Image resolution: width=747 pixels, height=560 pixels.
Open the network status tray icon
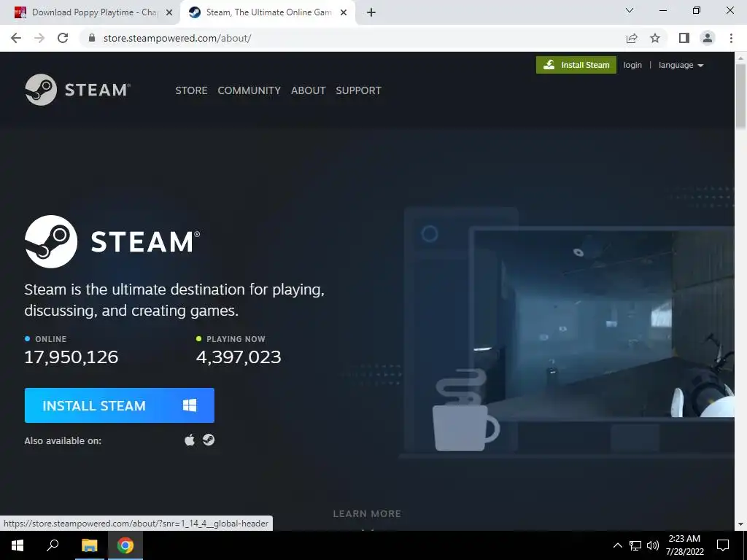(x=635, y=545)
